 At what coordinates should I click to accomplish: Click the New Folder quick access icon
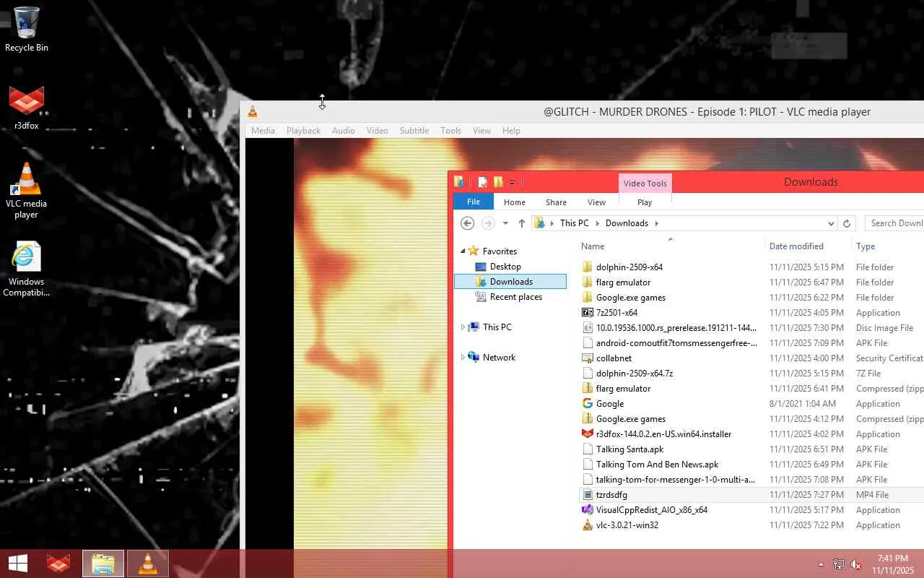pyautogui.click(x=498, y=182)
